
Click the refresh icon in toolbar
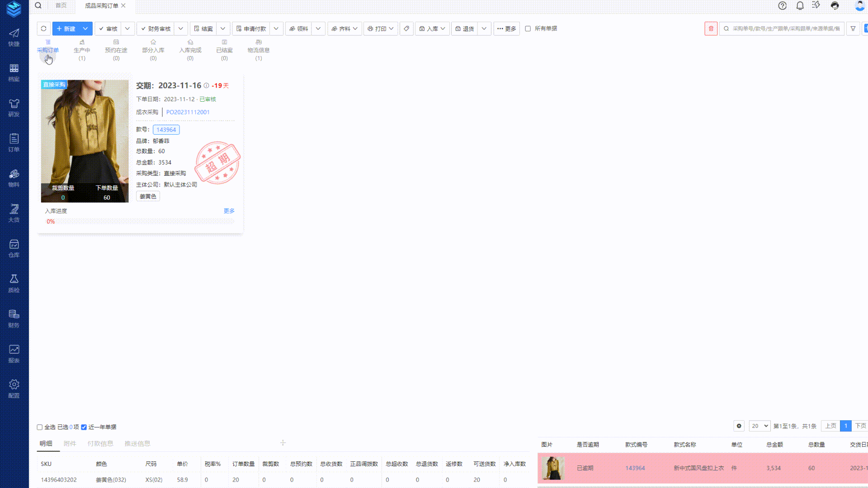click(x=43, y=28)
